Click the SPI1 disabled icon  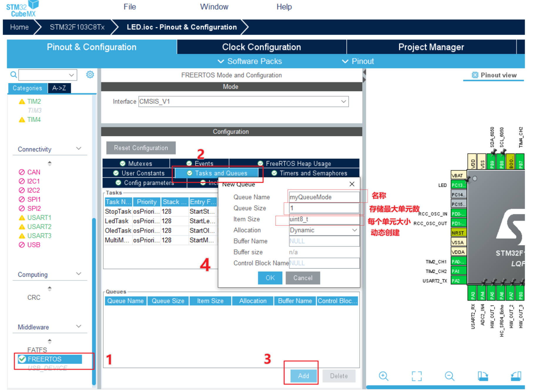pos(21,199)
